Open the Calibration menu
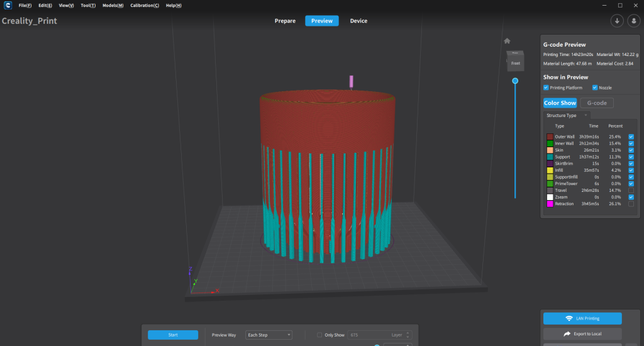Image resolution: width=644 pixels, height=346 pixels. (144, 5)
